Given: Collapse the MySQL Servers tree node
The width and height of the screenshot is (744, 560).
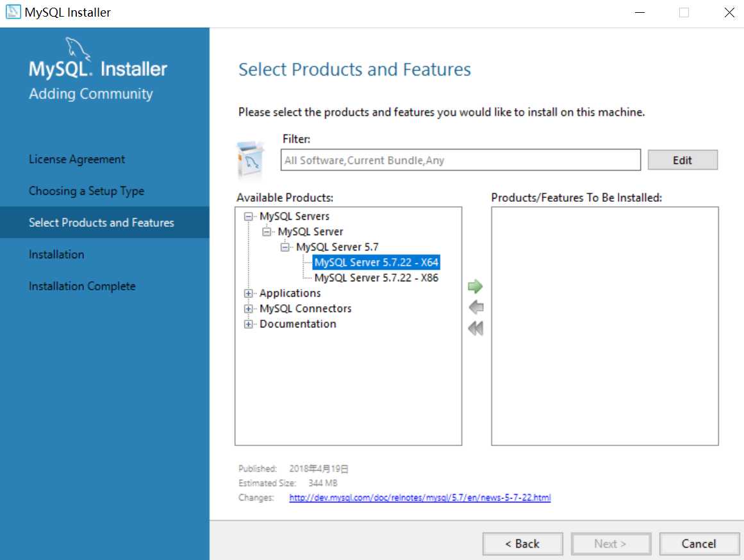Looking at the screenshot, I should [249, 217].
